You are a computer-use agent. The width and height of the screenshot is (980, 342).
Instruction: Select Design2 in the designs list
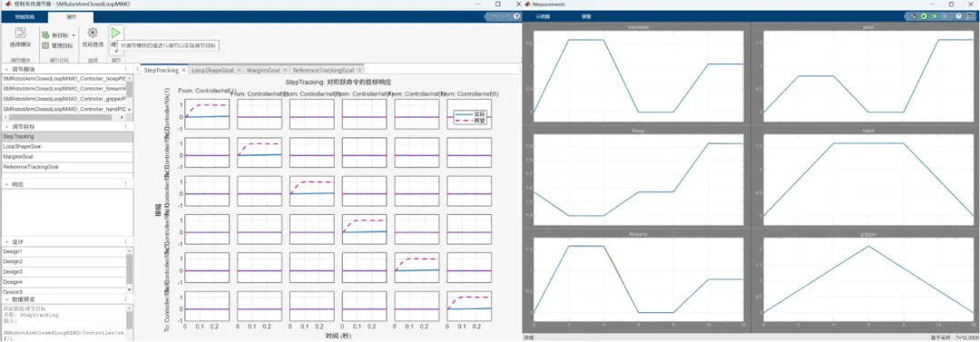pyautogui.click(x=64, y=261)
